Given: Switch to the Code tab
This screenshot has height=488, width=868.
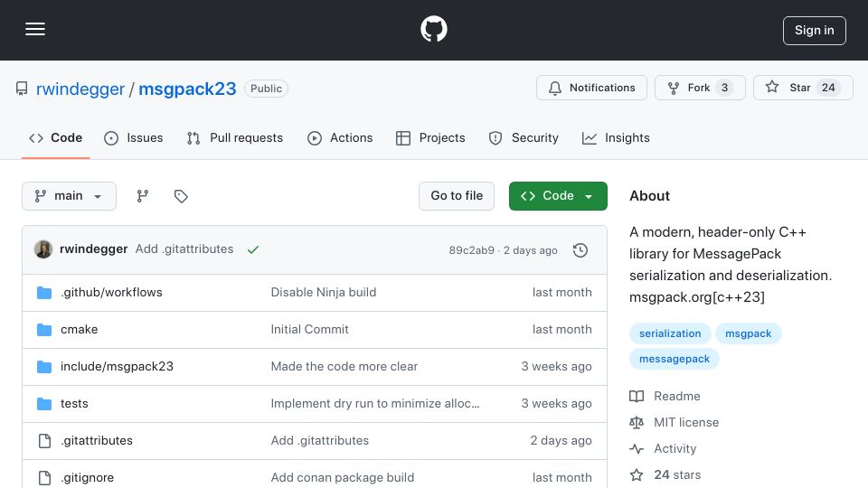Looking at the screenshot, I should [x=55, y=137].
